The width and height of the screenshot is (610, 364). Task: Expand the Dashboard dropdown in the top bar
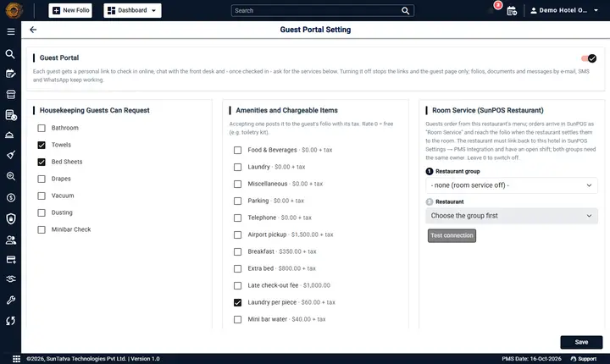click(132, 10)
